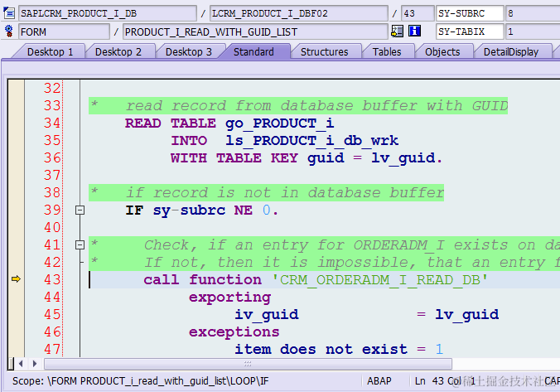Image resolution: width=560 pixels, height=392 pixels.
Task: Click ABAP language indicator in status bar
Action: pyautogui.click(x=379, y=381)
